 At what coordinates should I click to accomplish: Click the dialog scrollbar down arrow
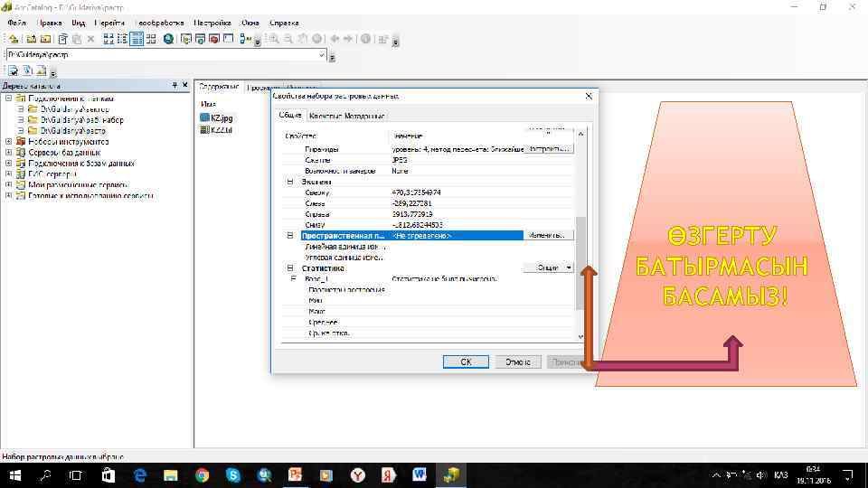580,336
